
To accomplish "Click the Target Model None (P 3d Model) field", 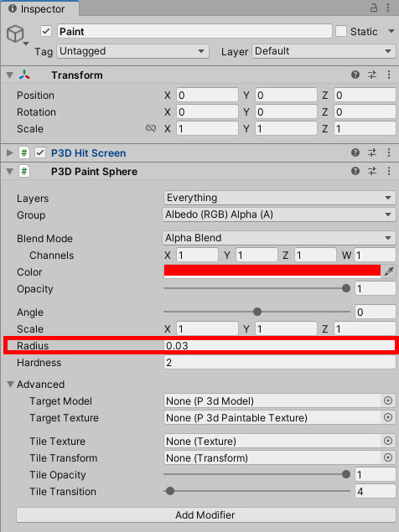I will [272, 400].
